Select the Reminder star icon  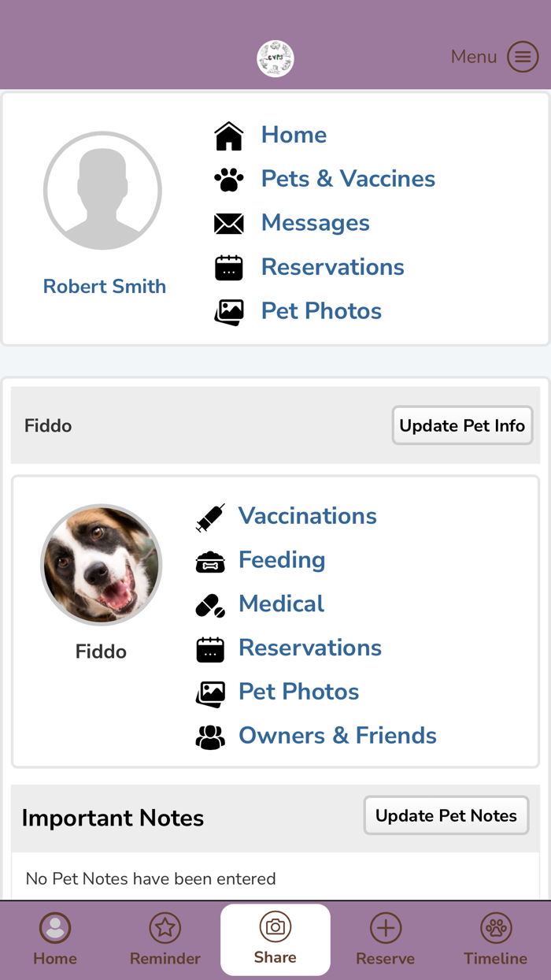pos(165,928)
